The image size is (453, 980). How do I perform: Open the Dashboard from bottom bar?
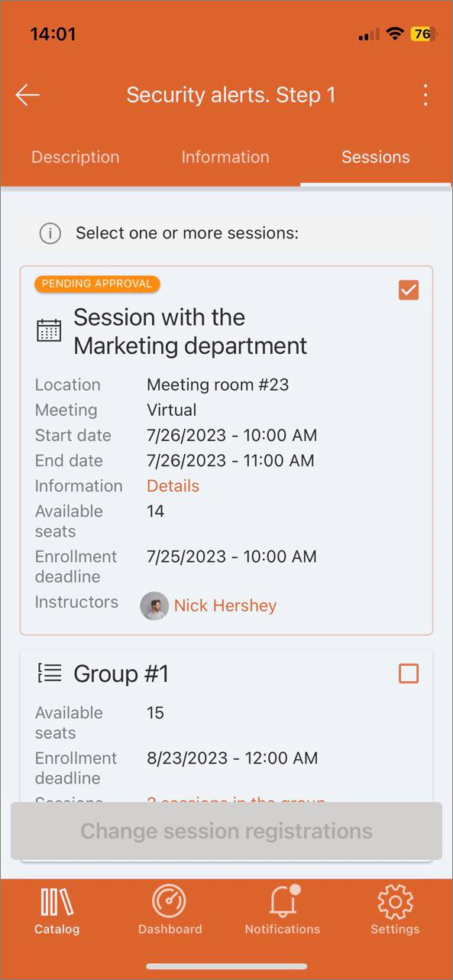point(170,911)
